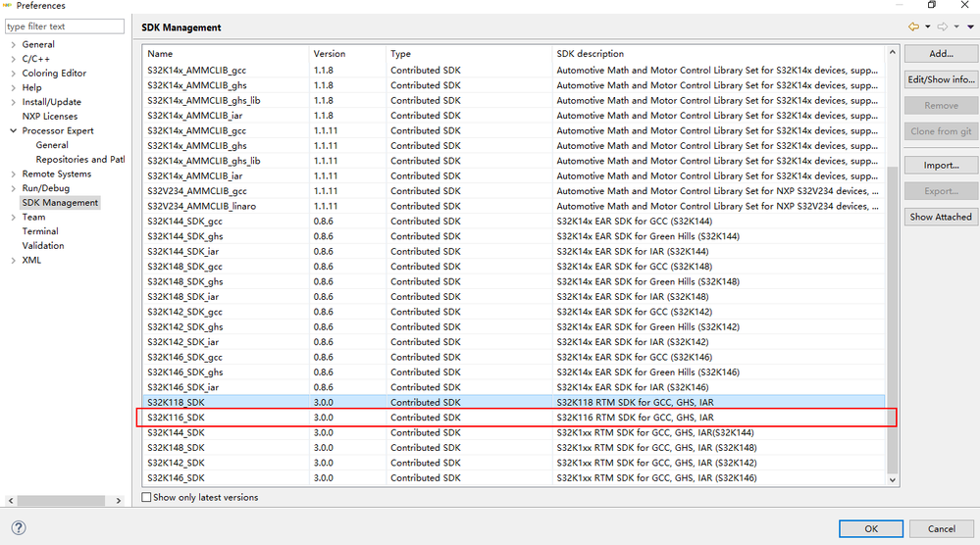Expand the Run/Debug node
The height and width of the screenshot is (545, 980).
(x=13, y=188)
